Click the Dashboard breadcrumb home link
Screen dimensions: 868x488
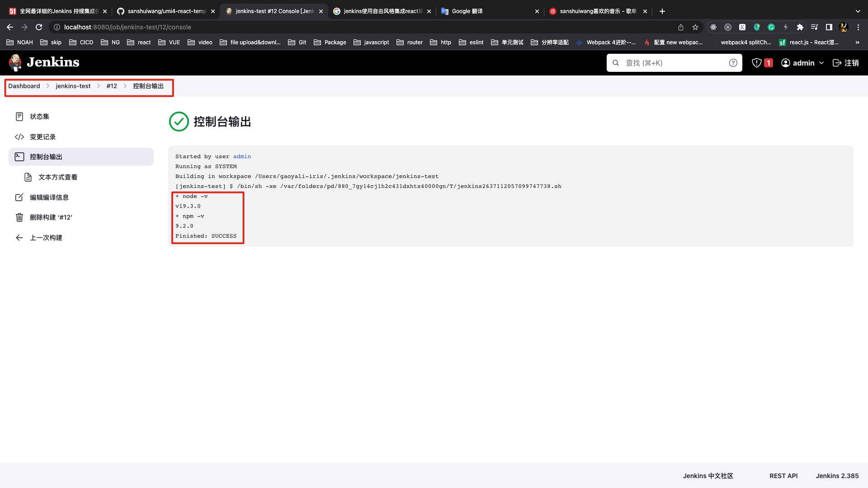24,86
